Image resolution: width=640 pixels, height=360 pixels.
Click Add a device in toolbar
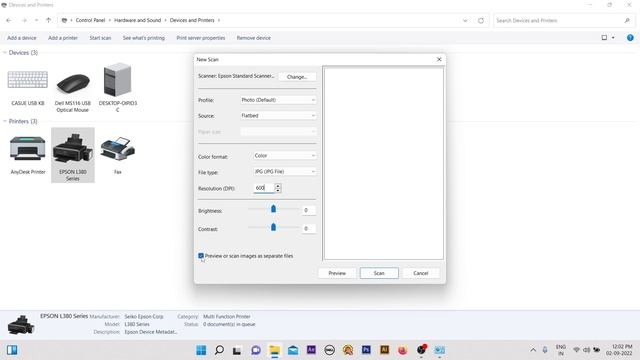pos(22,38)
